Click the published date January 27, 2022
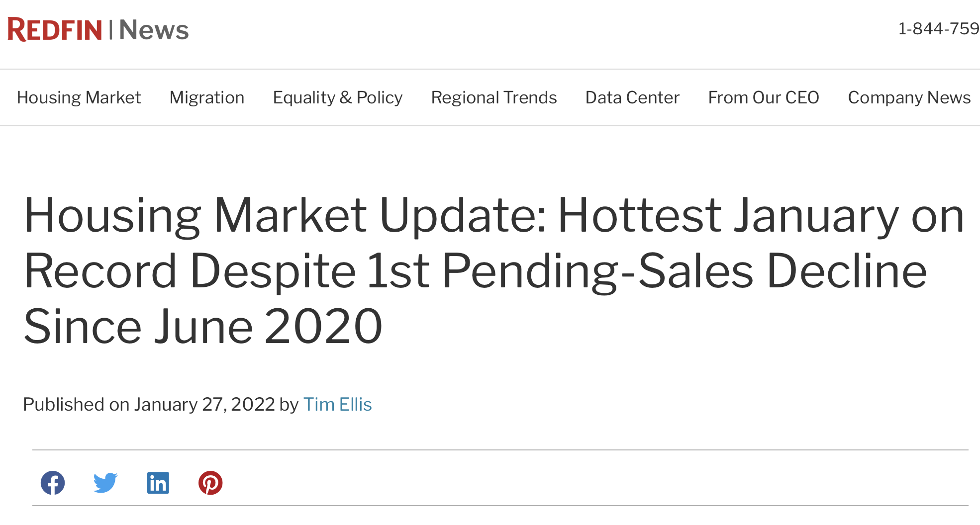The width and height of the screenshot is (980, 525). pyautogui.click(x=204, y=404)
